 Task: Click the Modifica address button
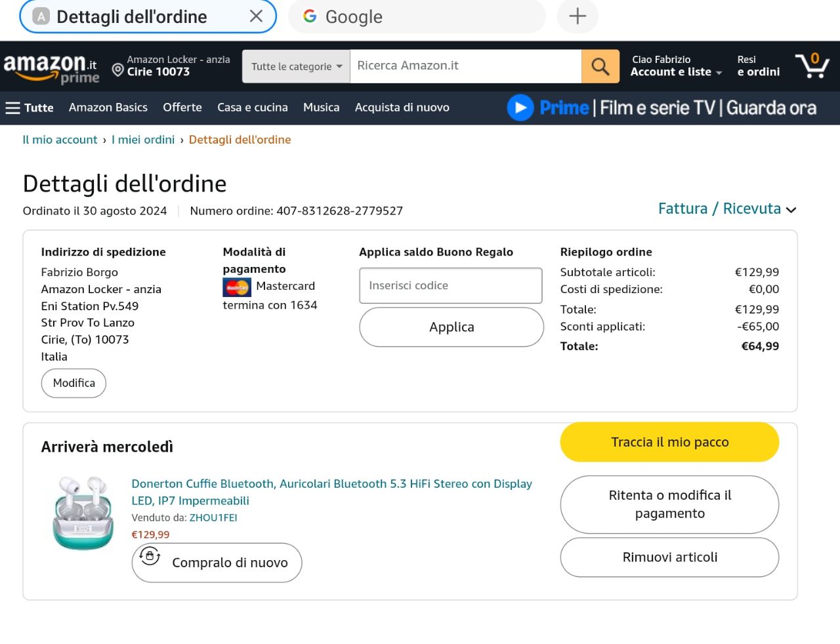[x=73, y=383]
